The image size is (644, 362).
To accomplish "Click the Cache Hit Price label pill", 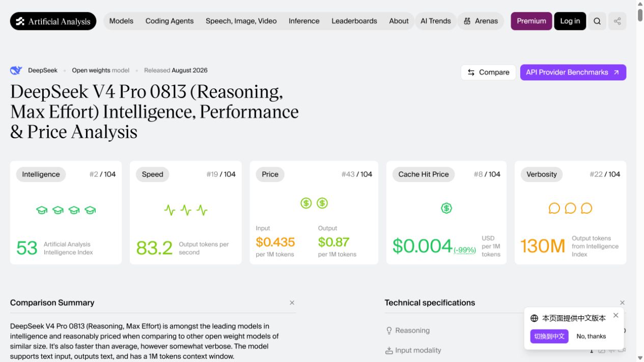I will (424, 174).
